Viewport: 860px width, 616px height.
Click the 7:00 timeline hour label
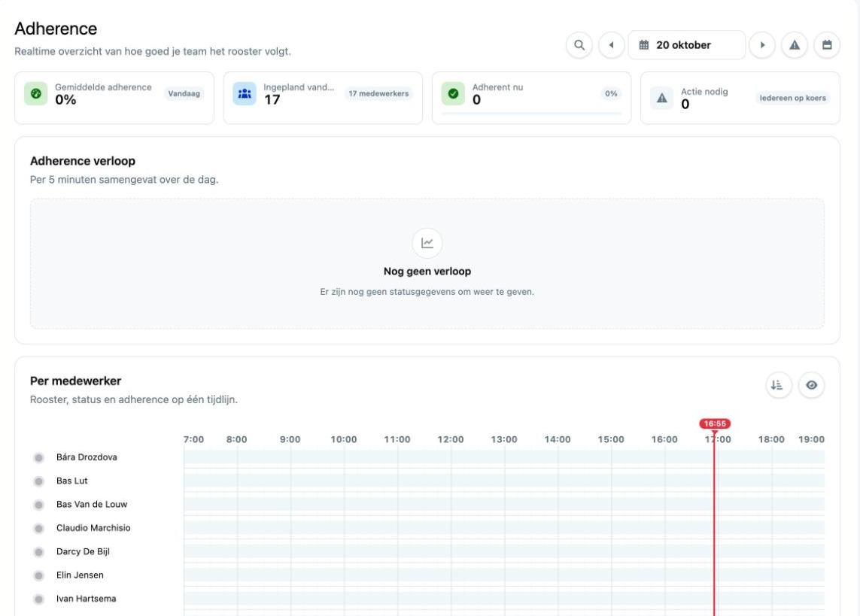(x=193, y=439)
